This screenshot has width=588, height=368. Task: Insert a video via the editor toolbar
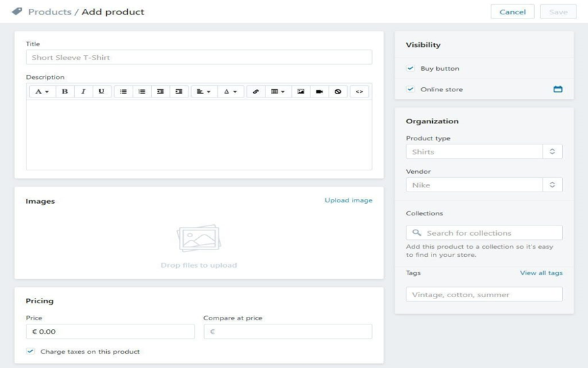click(319, 91)
